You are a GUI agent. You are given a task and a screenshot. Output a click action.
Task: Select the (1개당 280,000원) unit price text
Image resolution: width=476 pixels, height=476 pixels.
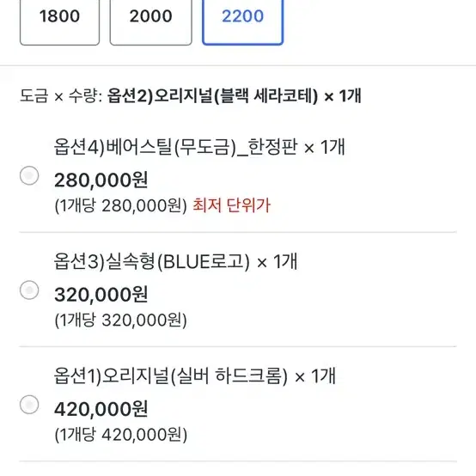pos(121,206)
